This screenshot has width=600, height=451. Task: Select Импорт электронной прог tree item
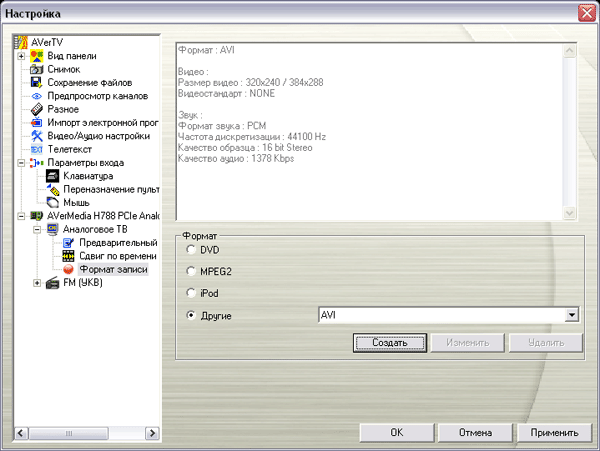tap(103, 122)
